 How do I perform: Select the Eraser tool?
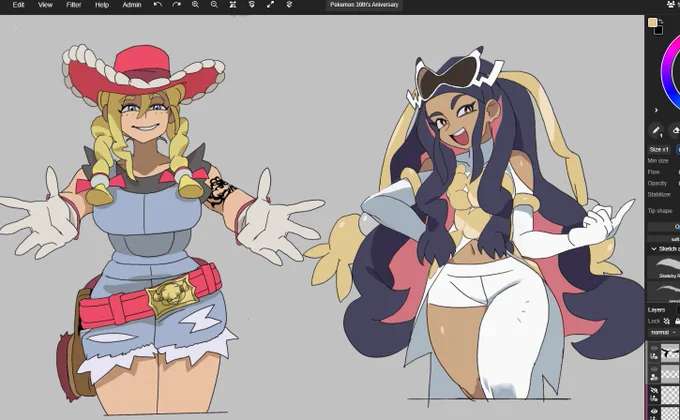[x=675, y=131]
